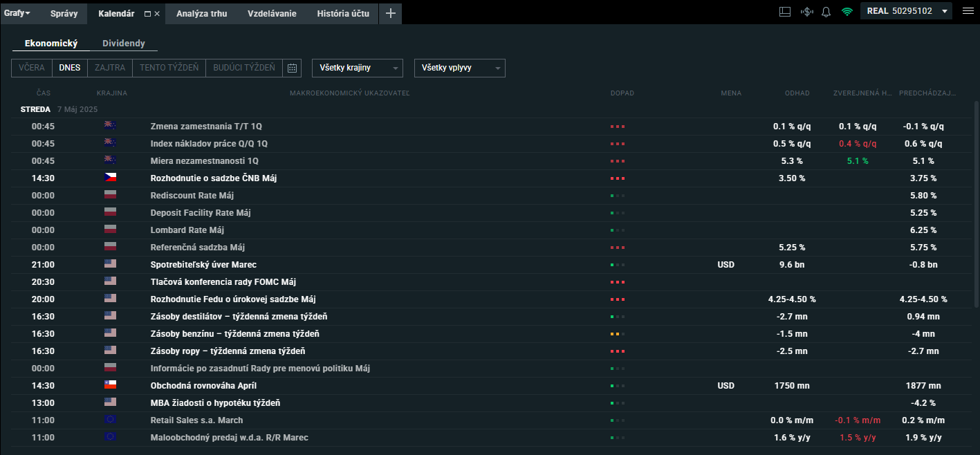Open Rozhodnutie o sadzbe ČNB Máj event
Image resolution: width=980 pixels, height=455 pixels.
(x=214, y=178)
